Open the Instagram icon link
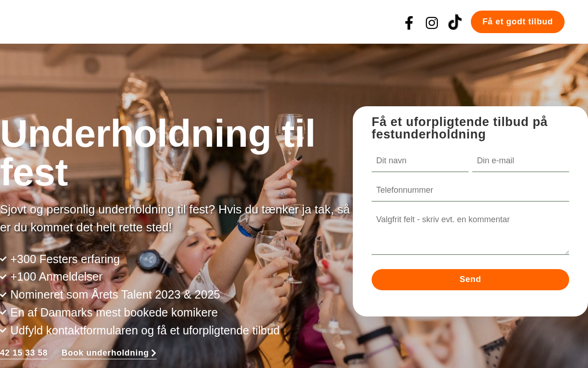The image size is (588, 368). (432, 23)
